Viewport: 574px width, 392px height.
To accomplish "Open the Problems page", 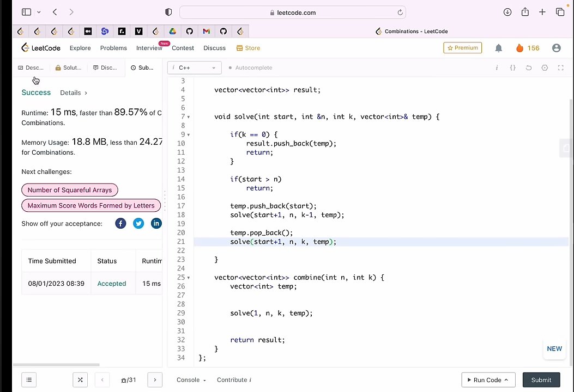I will point(113,48).
